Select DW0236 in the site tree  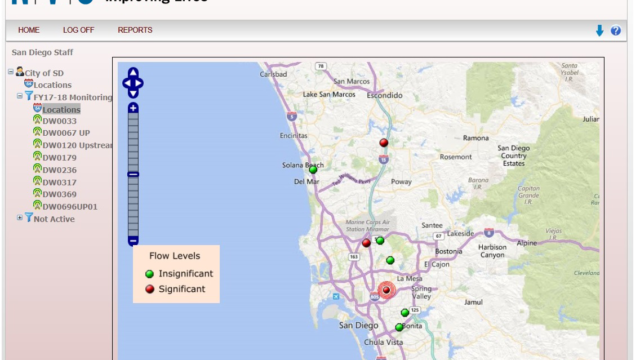(x=60, y=170)
